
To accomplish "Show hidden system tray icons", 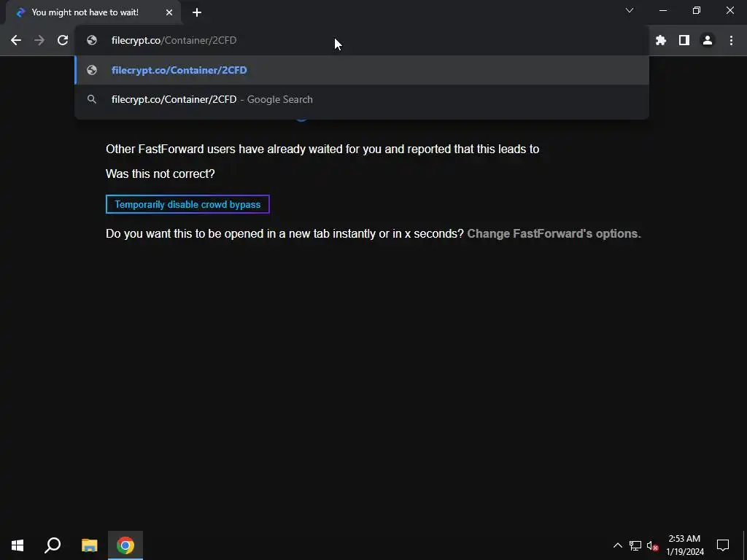I will pyautogui.click(x=617, y=545).
